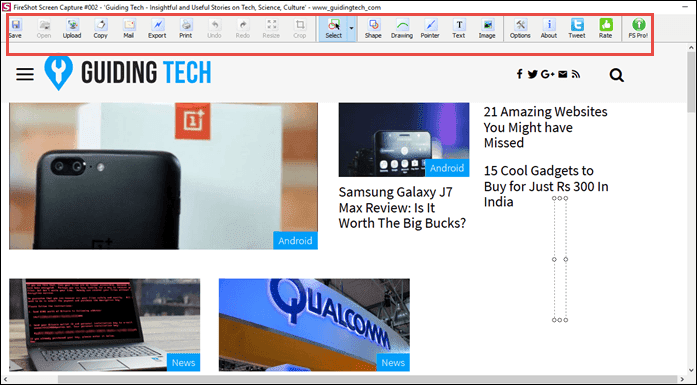Choose the Shape tool
697x385 pixels.
pos(373,28)
